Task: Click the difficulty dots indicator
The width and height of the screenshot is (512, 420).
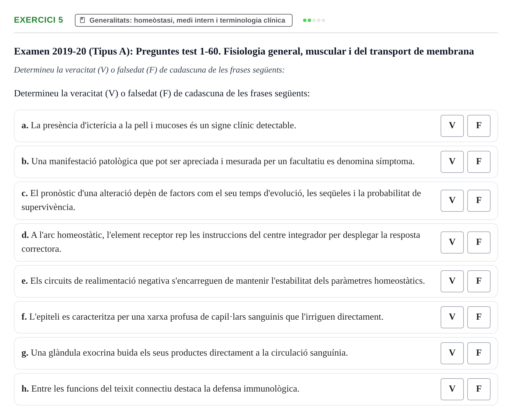Action: pos(314,20)
